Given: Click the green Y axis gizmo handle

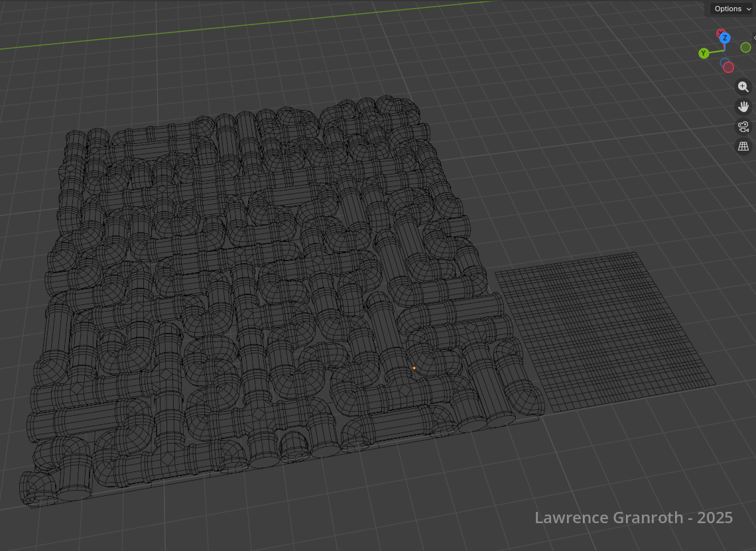Looking at the screenshot, I should click(704, 53).
